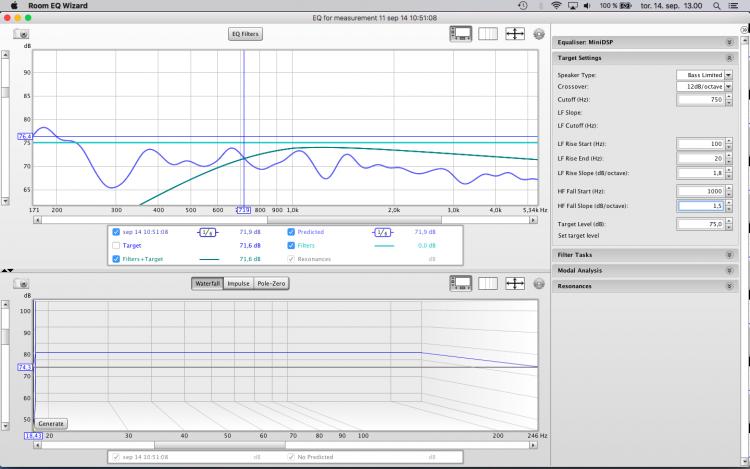This screenshot has height=469, width=750.
Task: Generate the waterfall plot
Action: pyautogui.click(x=51, y=424)
